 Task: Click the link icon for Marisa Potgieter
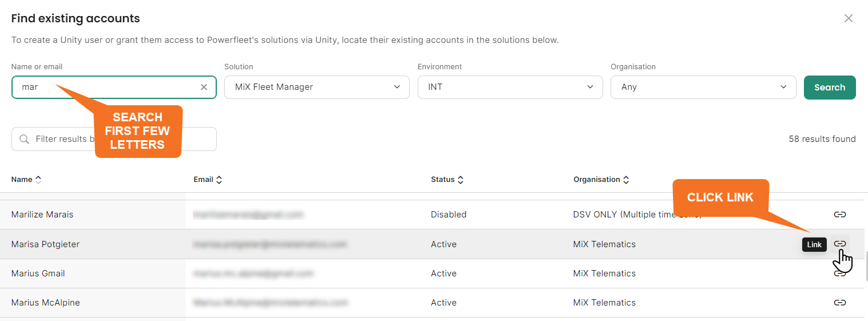coord(839,244)
